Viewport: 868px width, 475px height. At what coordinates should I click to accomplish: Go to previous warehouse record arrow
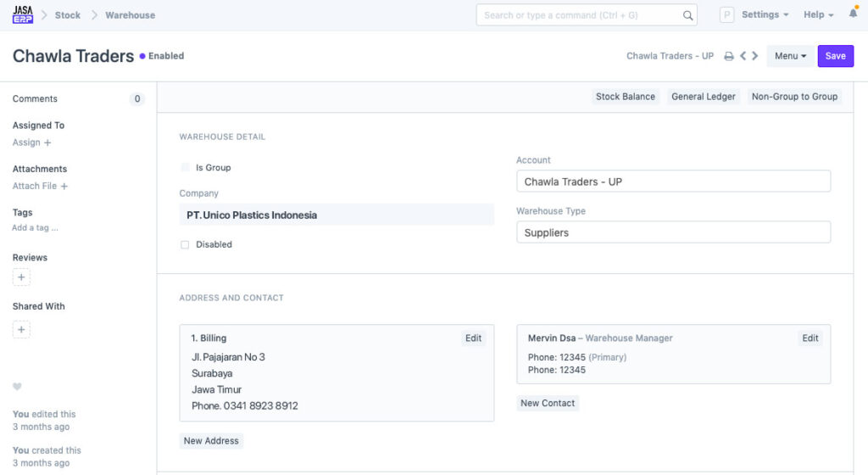743,56
